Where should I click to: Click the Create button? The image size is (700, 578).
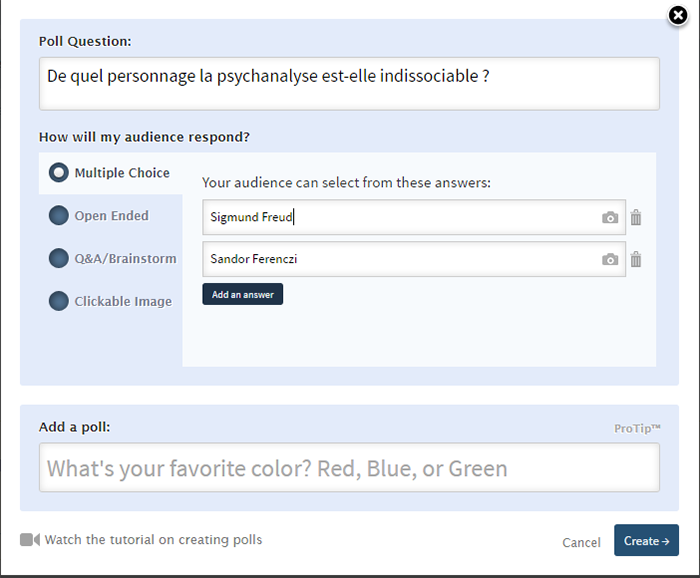pyautogui.click(x=646, y=540)
